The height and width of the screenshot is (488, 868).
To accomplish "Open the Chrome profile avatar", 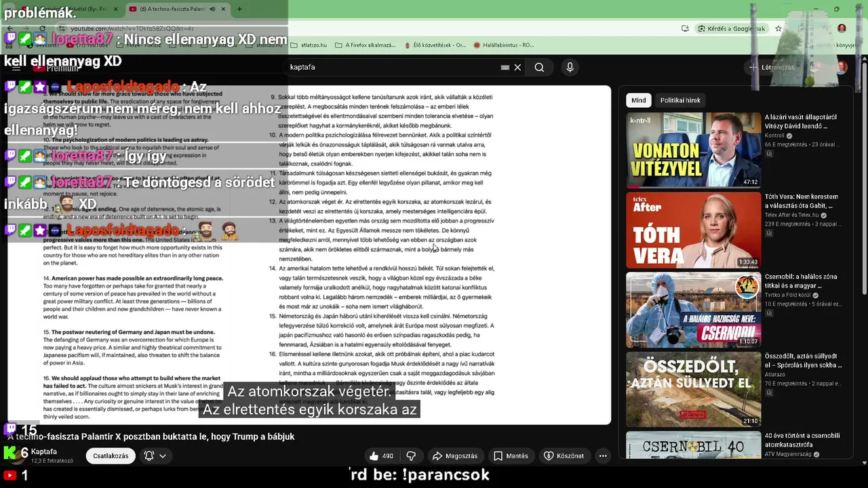I will click(842, 28).
